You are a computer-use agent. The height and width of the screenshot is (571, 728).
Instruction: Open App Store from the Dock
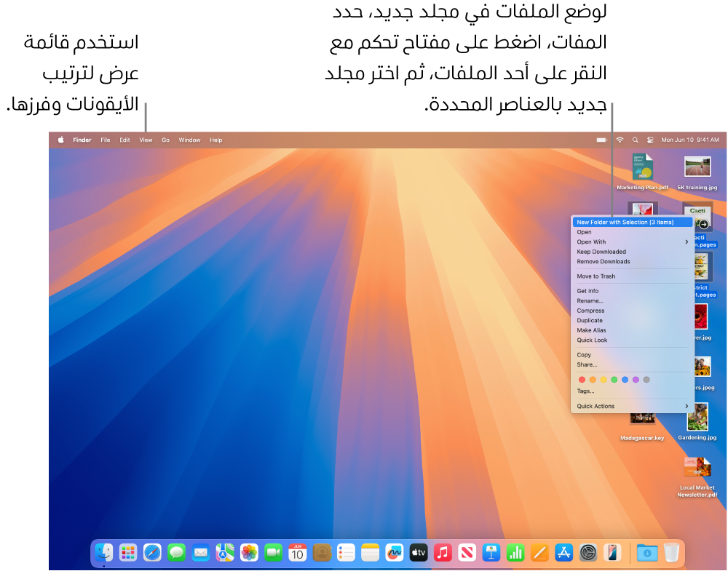click(563, 552)
